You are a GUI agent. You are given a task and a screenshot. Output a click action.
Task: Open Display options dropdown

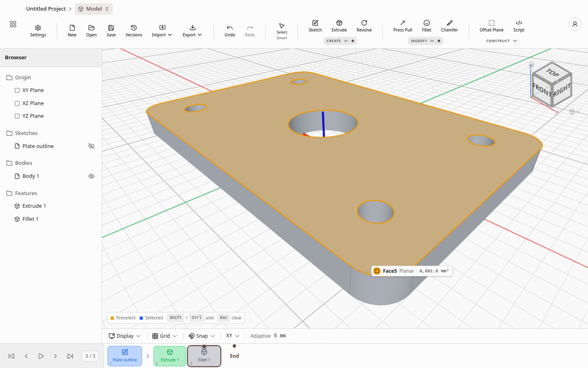tap(125, 336)
